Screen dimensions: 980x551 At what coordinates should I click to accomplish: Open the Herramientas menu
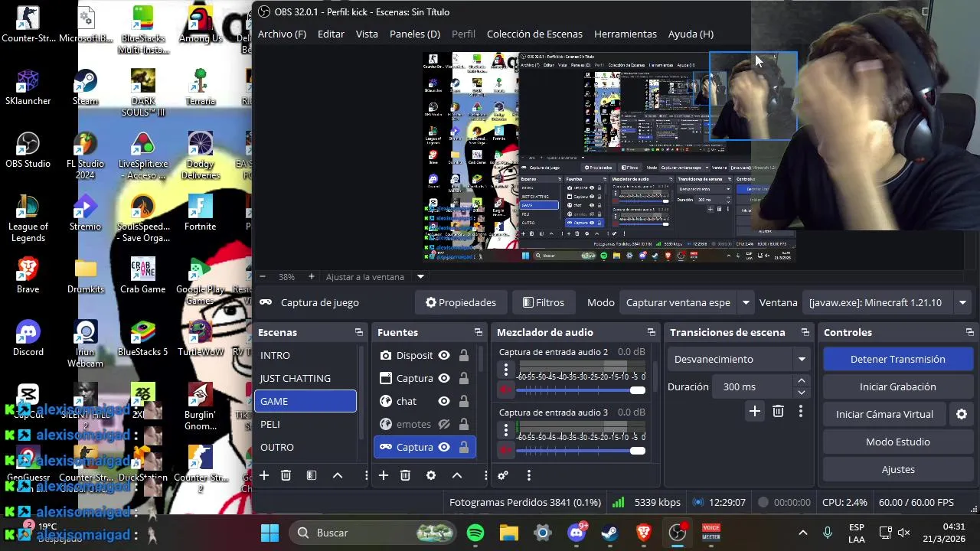(626, 34)
